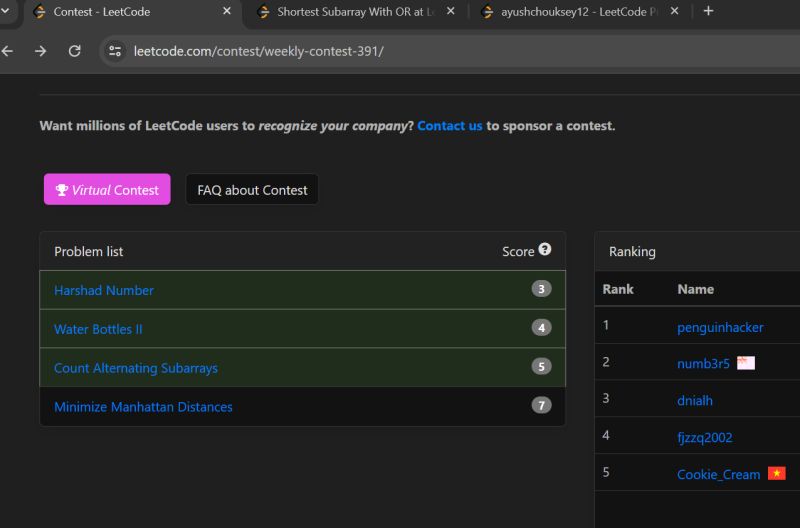
Task: Close the Contest - LeetCode tab
Action: 226,12
